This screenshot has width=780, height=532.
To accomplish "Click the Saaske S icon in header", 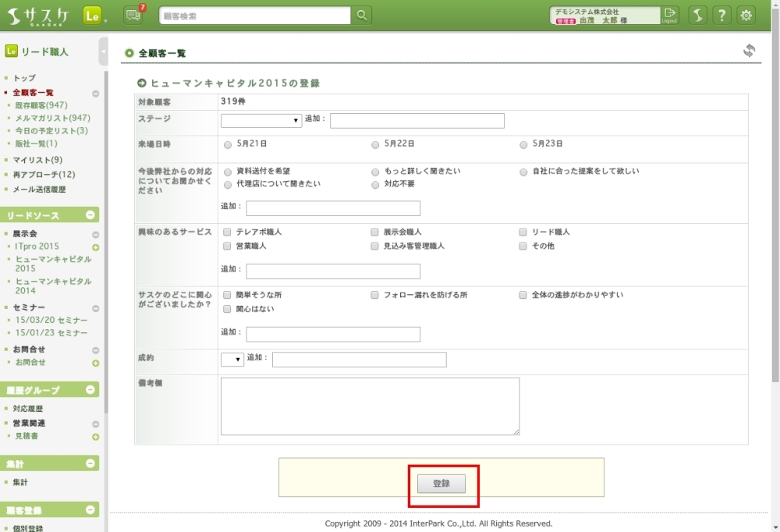I will [698, 16].
